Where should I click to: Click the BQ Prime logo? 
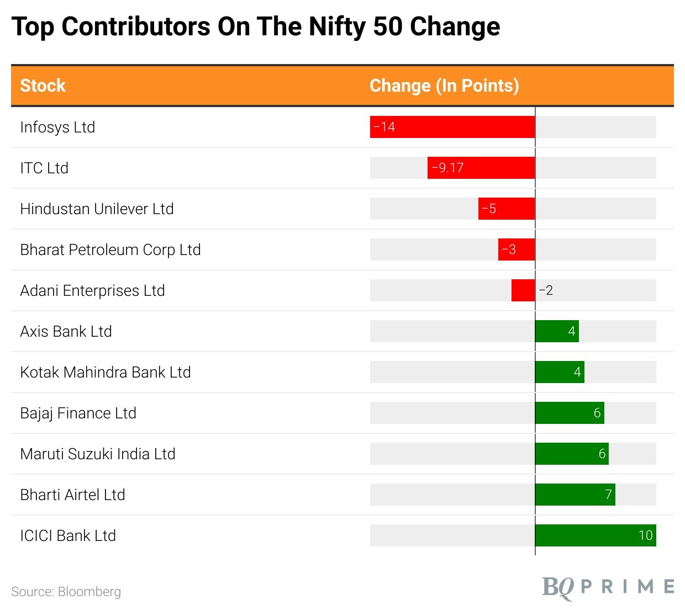coord(608,587)
